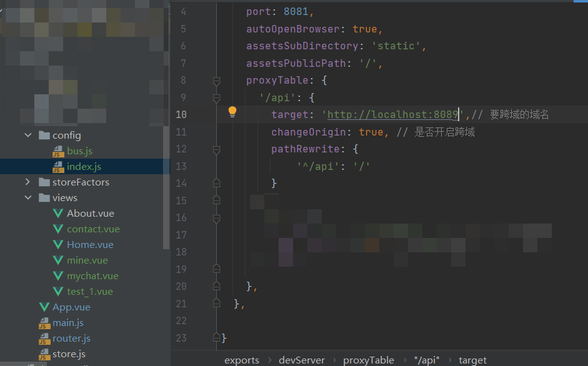Click the 'static' string value
The height and width of the screenshot is (366, 588).
pos(396,46)
